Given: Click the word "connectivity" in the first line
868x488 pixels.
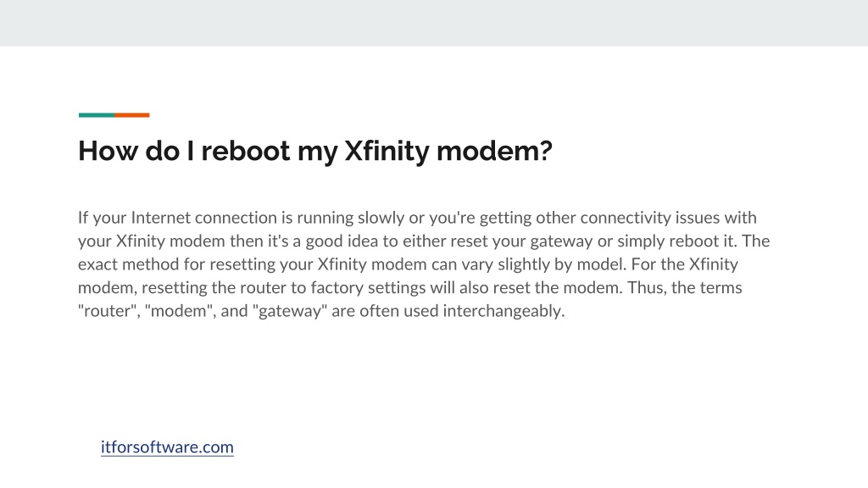Looking at the screenshot, I should coord(625,218).
